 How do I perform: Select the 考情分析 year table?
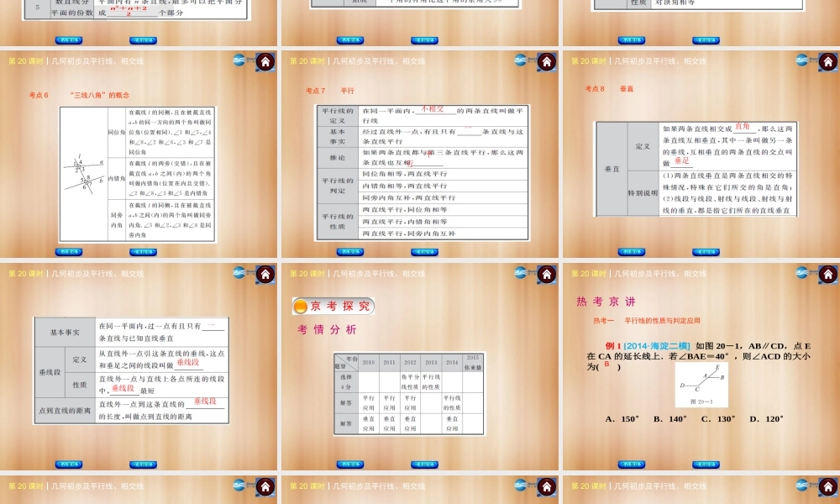[409, 394]
